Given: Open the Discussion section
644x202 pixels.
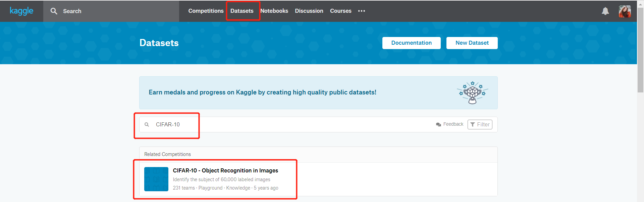Looking at the screenshot, I should coord(309,11).
